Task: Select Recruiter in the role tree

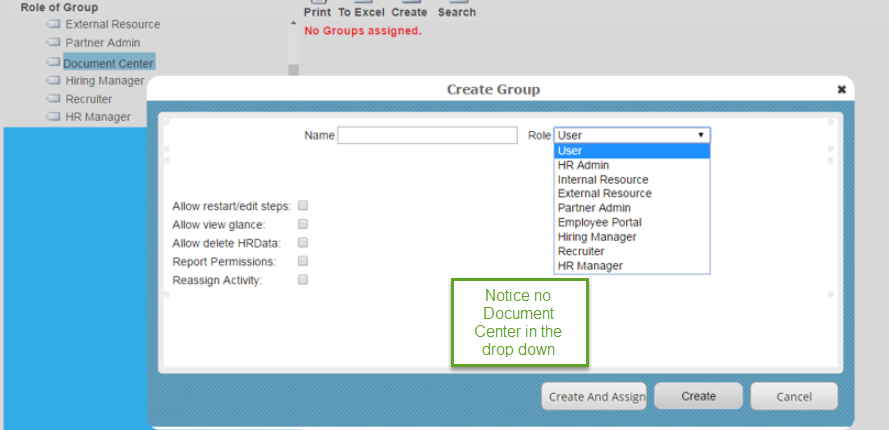Action: point(89,99)
